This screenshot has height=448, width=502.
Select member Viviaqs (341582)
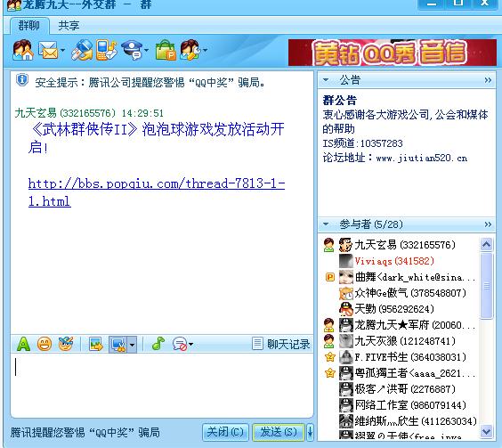click(400, 261)
